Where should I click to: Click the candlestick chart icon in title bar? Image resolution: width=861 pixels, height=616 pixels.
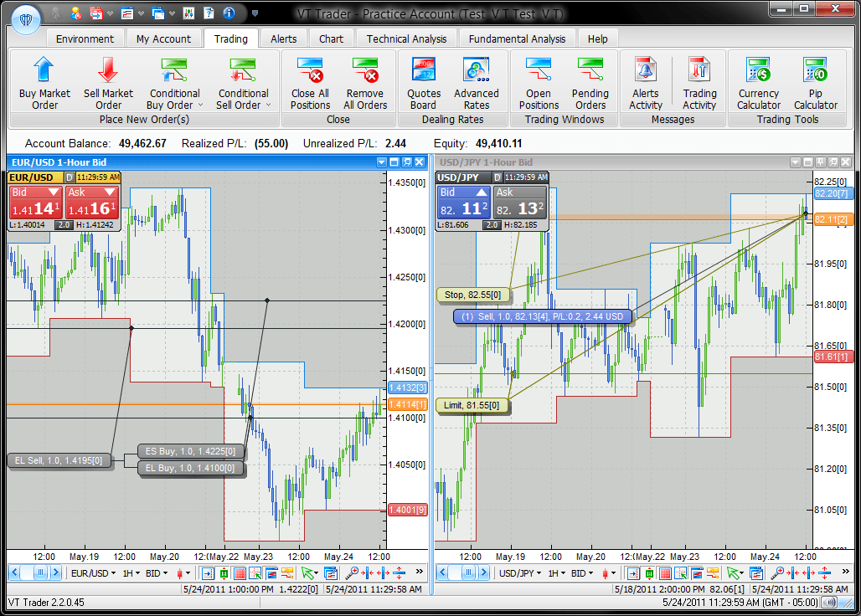188,13
